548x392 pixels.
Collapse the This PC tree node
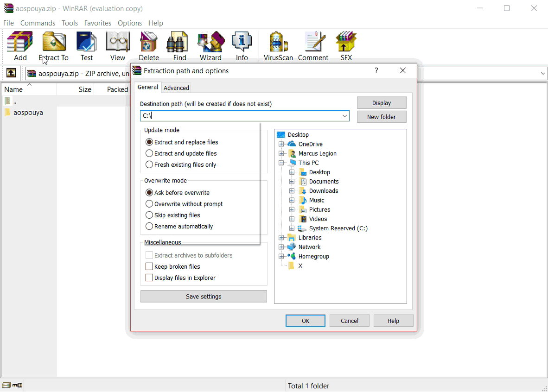(x=281, y=163)
